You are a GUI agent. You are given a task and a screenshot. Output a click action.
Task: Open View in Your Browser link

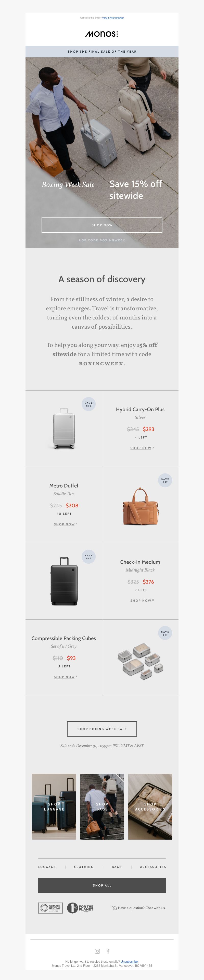pyautogui.click(x=113, y=18)
